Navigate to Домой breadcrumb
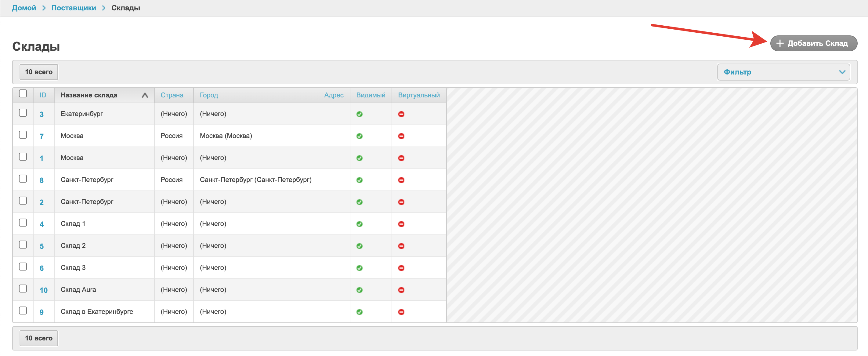Image resolution: width=868 pixels, height=356 pixels. tap(24, 8)
